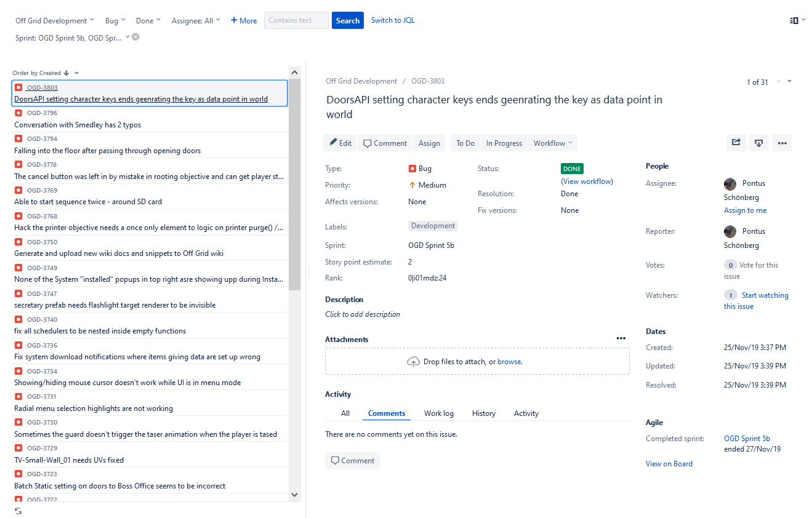
Task: Expand the Assignee: All filter
Action: click(195, 20)
